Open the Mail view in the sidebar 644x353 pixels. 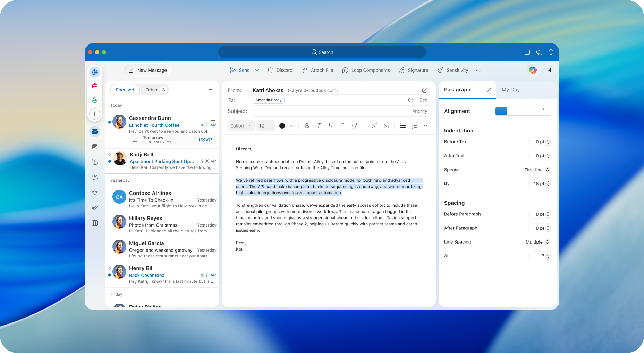click(95, 131)
